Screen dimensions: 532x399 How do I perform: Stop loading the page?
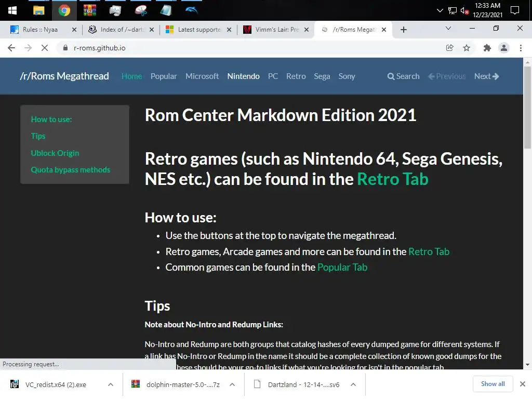click(45, 48)
